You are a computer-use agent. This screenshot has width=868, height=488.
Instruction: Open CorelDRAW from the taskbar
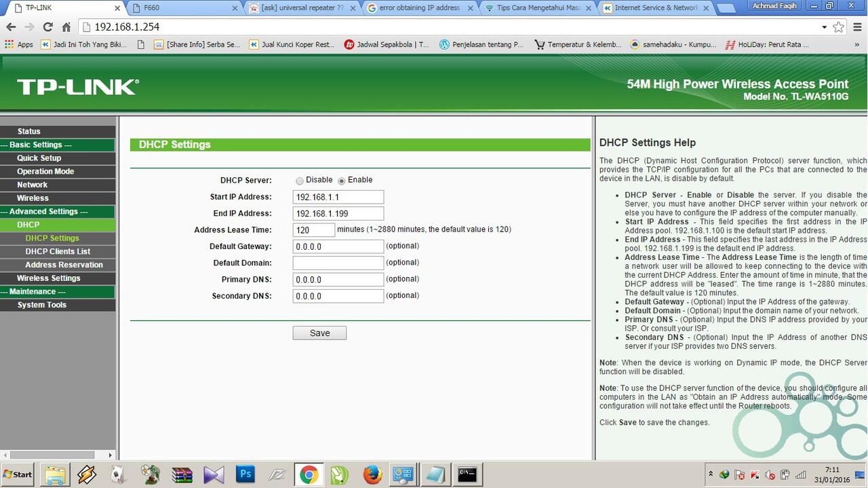coord(340,474)
